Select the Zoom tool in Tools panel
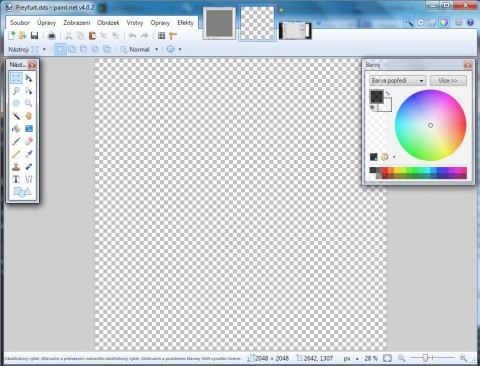The image size is (480, 366). [x=29, y=103]
